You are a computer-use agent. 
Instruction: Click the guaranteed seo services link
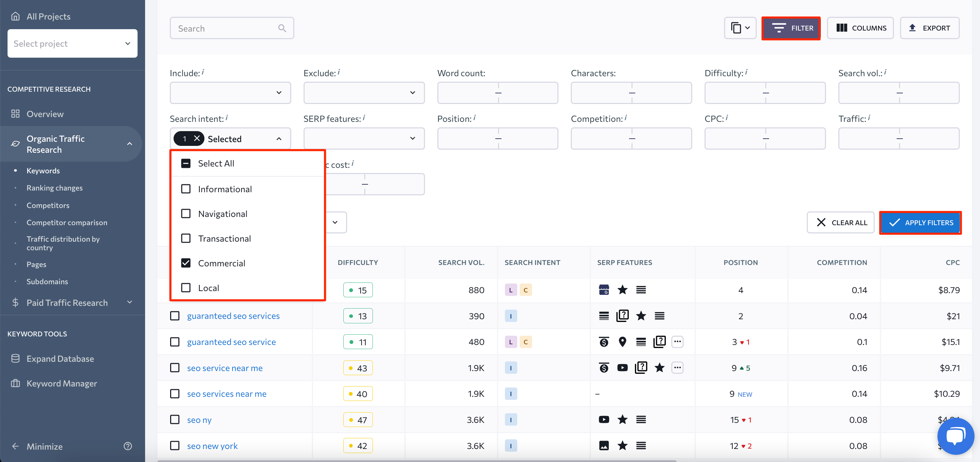(233, 315)
